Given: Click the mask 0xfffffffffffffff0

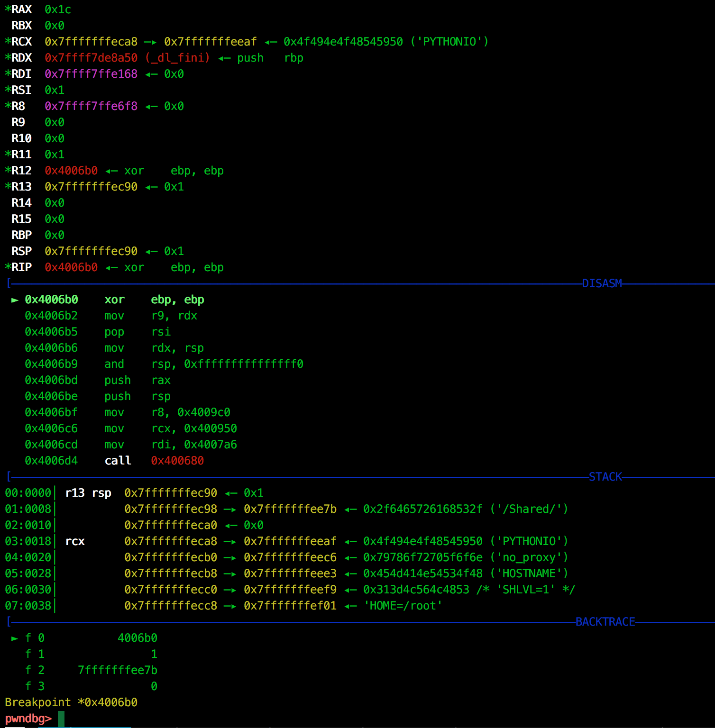Looking at the screenshot, I should tap(244, 364).
